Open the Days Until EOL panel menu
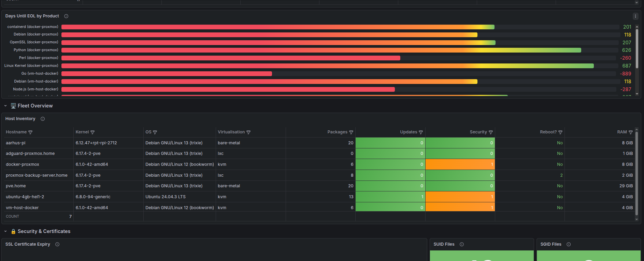Image resolution: width=644 pixels, height=261 pixels. [635, 16]
